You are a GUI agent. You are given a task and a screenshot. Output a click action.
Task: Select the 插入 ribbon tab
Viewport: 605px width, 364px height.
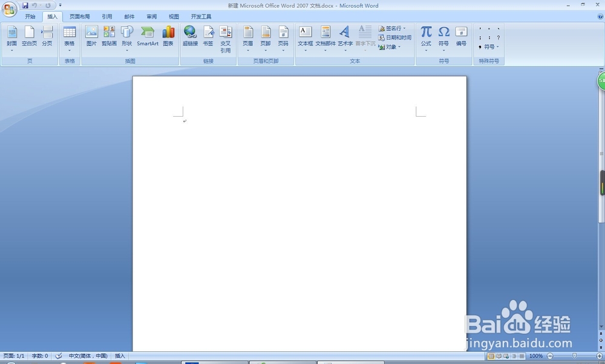52,16
